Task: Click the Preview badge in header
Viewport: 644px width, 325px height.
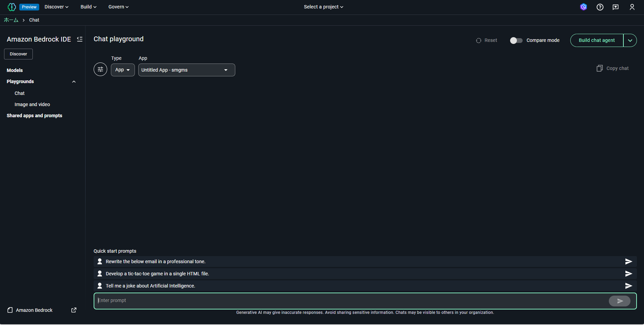Action: [29, 7]
